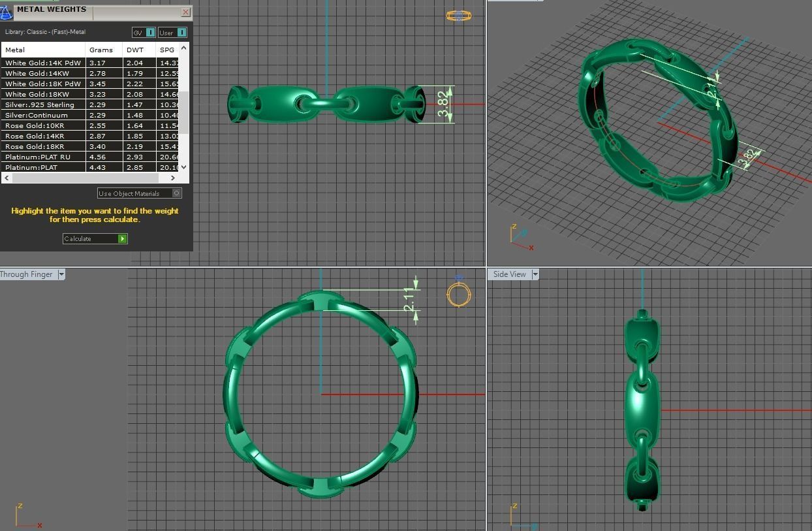812x531 pixels.
Task: Select the Silver:Continuum row
Action: click(x=91, y=115)
